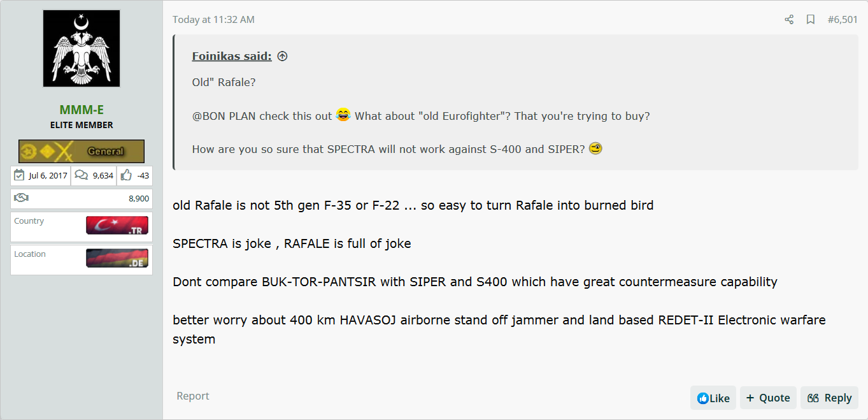The height and width of the screenshot is (420, 868).
Task: Open the MMM-E username profile link
Action: [82, 110]
